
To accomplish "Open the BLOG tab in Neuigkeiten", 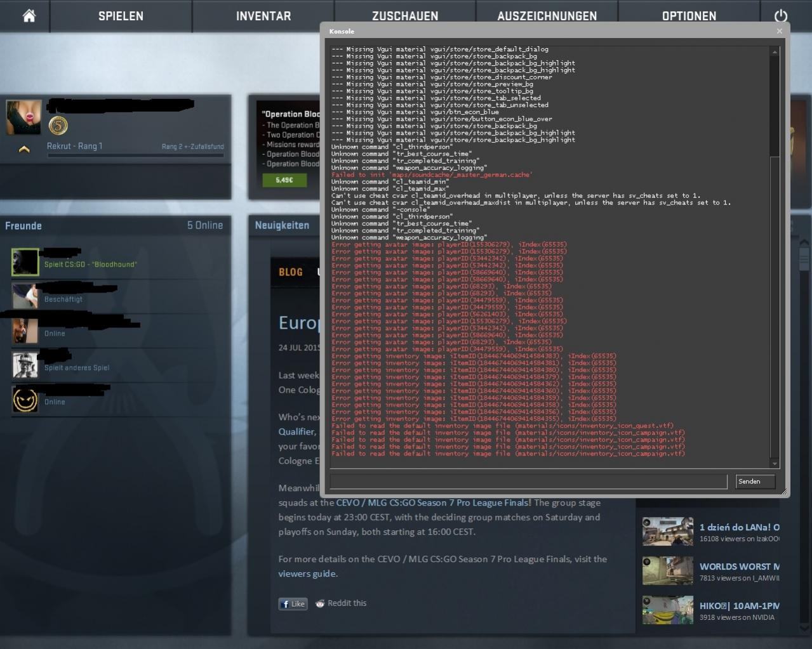I will click(x=291, y=272).
